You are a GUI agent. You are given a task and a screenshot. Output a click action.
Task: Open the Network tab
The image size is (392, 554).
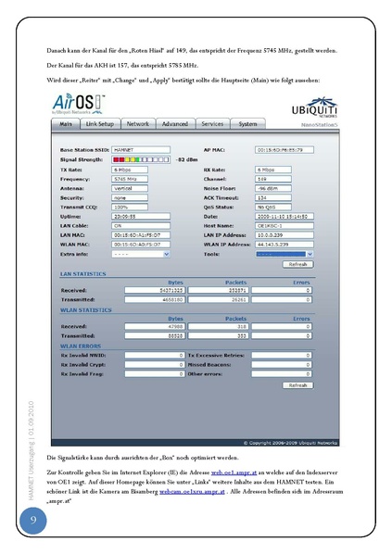click(x=138, y=124)
